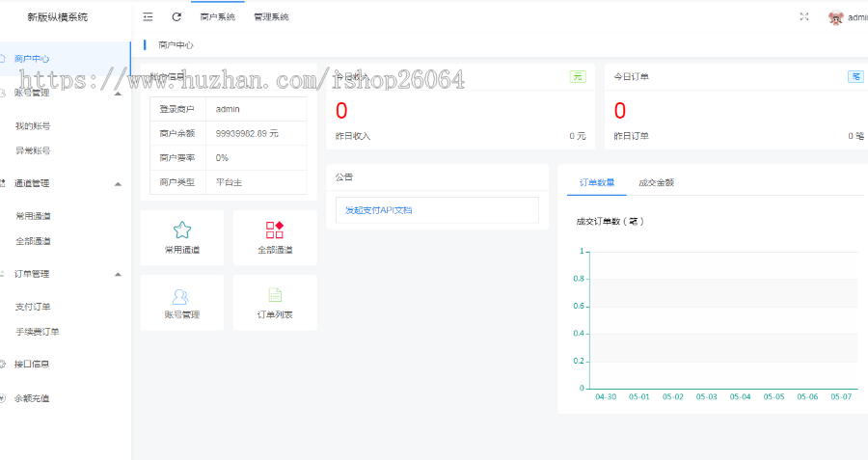Click the 登录商户 table cell
Viewport: 868px width, 460px height.
(x=177, y=109)
